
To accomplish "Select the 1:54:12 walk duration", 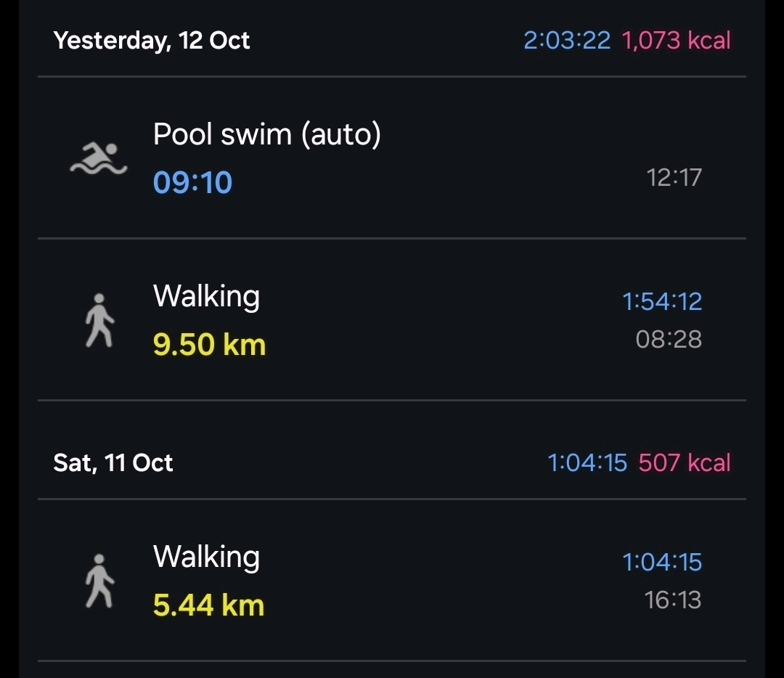I will click(x=662, y=301).
